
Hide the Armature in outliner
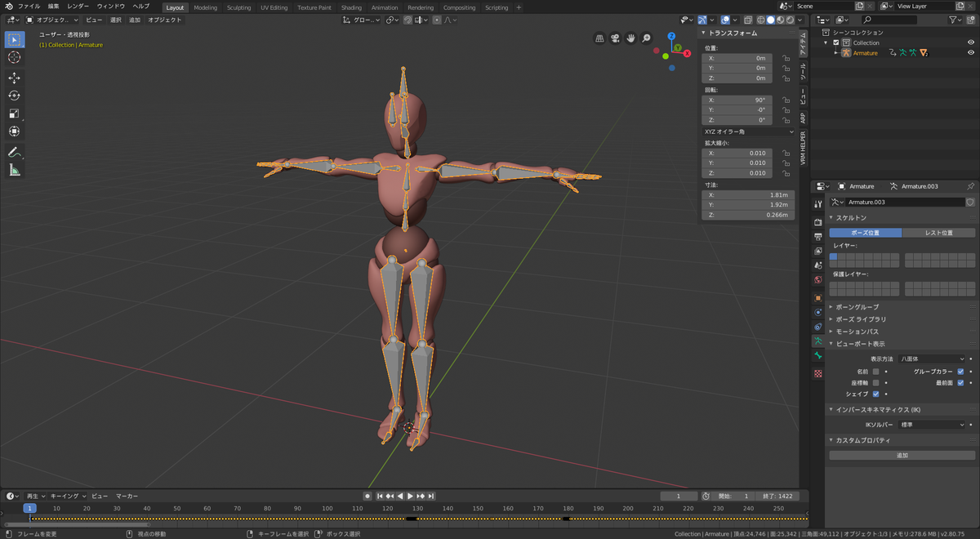[x=971, y=53]
